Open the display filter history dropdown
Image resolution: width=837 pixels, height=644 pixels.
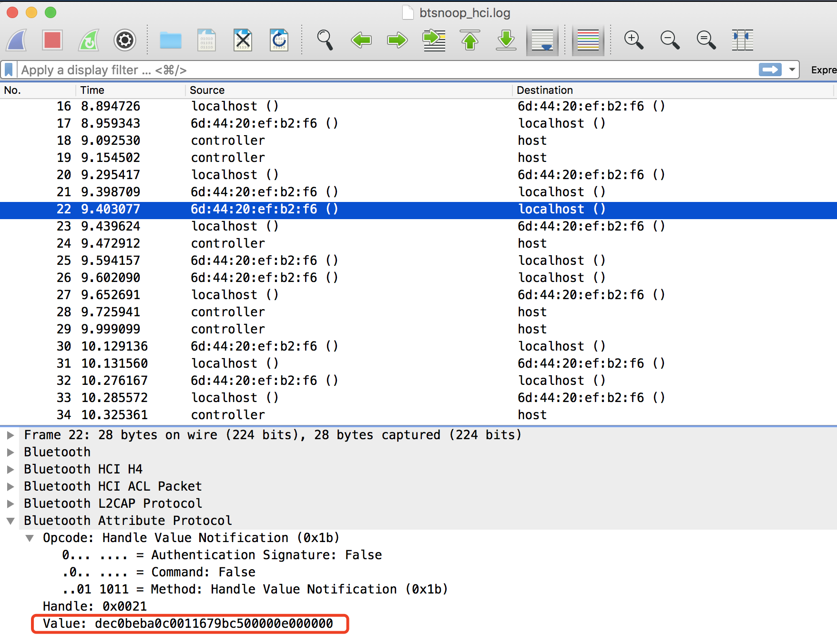pyautogui.click(x=792, y=70)
